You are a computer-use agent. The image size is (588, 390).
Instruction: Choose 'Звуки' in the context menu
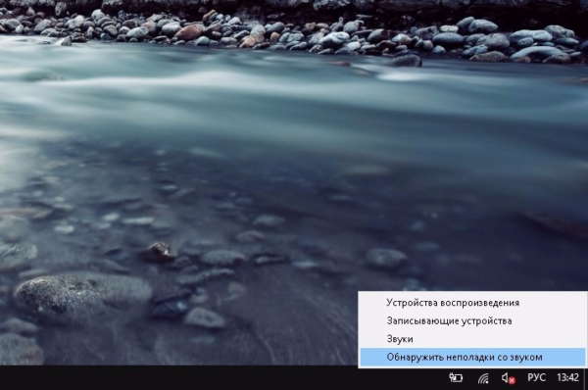coord(472,339)
